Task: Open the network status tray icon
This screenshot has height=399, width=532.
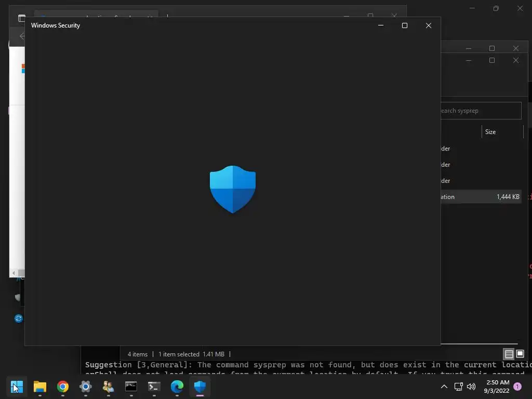Action: pyautogui.click(x=458, y=387)
